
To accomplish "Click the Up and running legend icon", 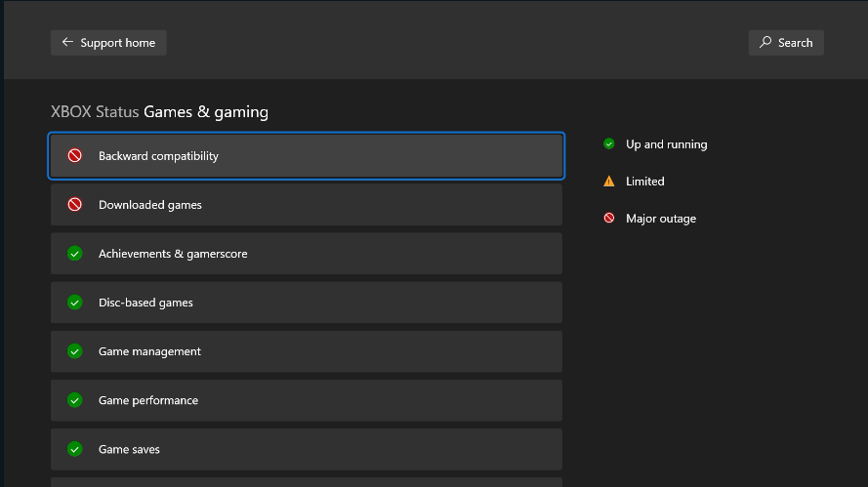I will click(x=609, y=143).
